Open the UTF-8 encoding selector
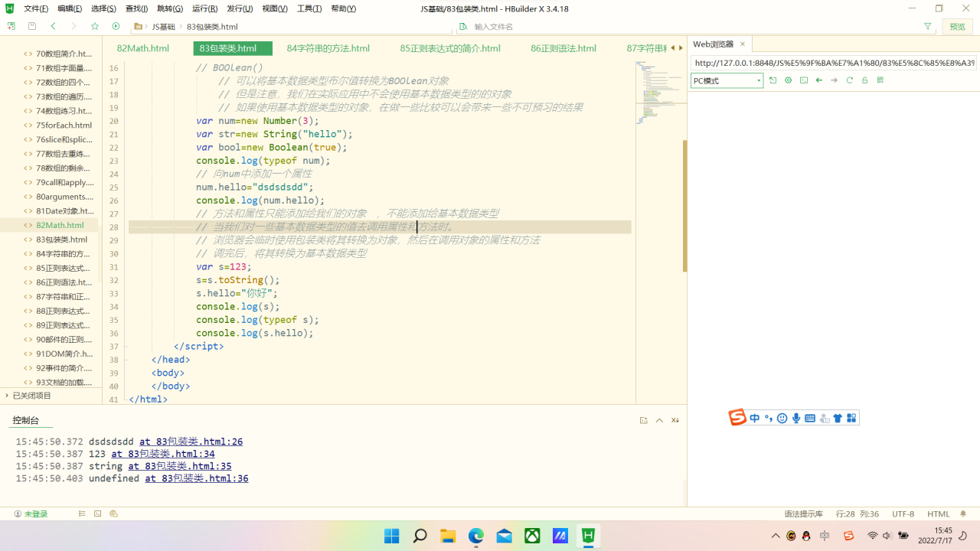The image size is (980, 551). [903, 514]
